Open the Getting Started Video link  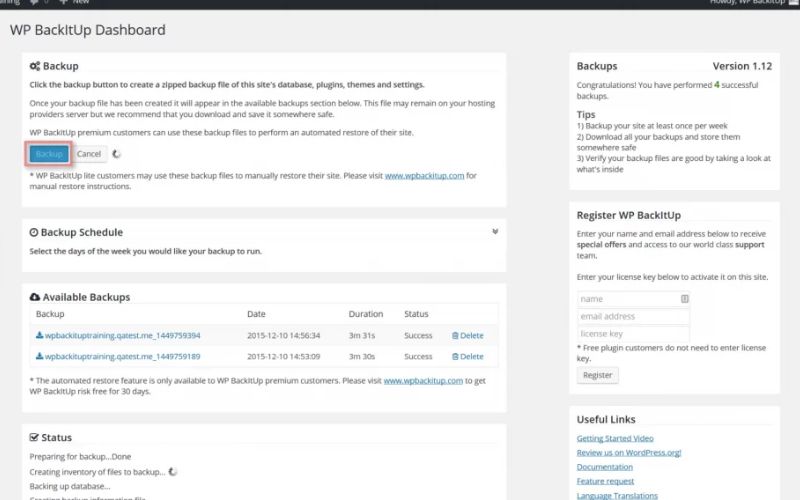[615, 438]
